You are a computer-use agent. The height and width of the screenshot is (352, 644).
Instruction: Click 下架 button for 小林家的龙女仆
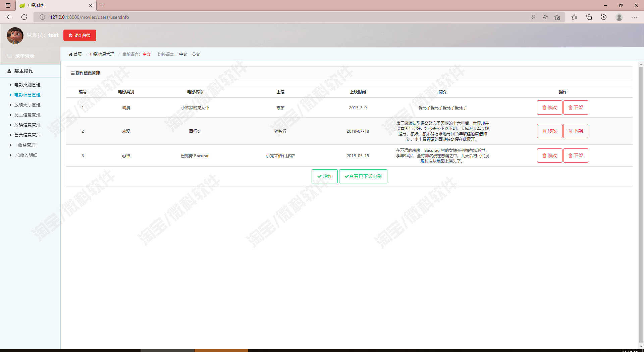(x=576, y=107)
